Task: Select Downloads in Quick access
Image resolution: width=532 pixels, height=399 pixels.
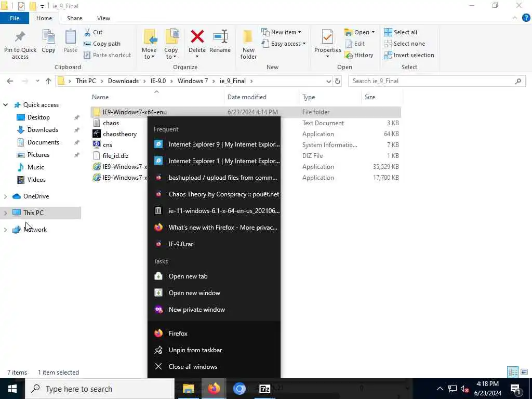Action: (x=43, y=130)
